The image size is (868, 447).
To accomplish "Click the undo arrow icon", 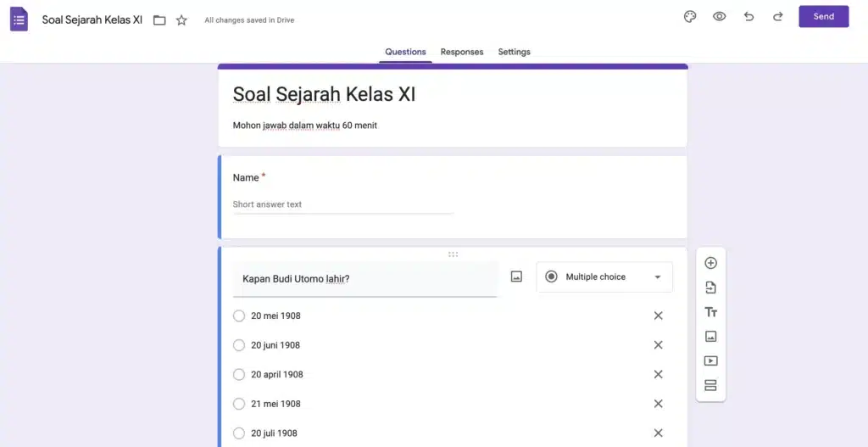I will click(749, 17).
